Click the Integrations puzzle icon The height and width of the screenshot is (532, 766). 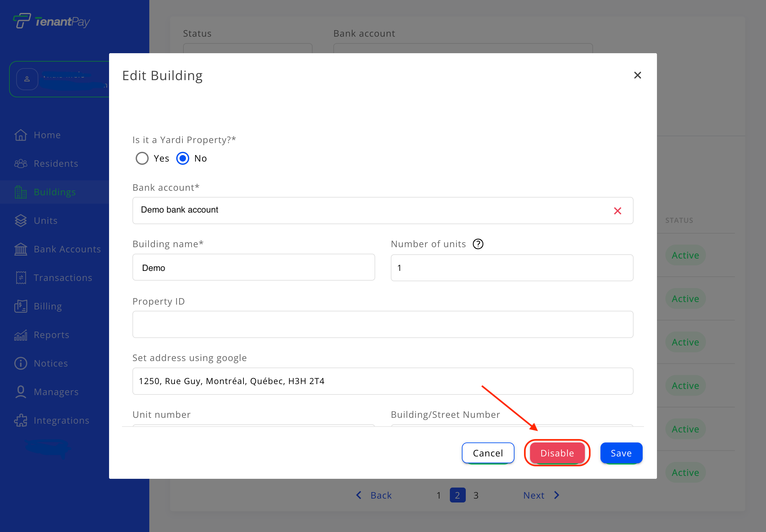pos(21,420)
